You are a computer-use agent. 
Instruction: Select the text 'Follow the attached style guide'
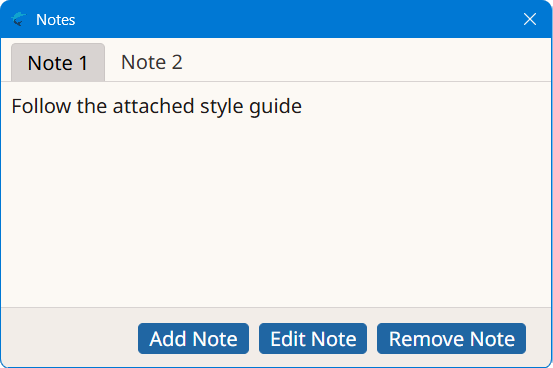coord(157,106)
